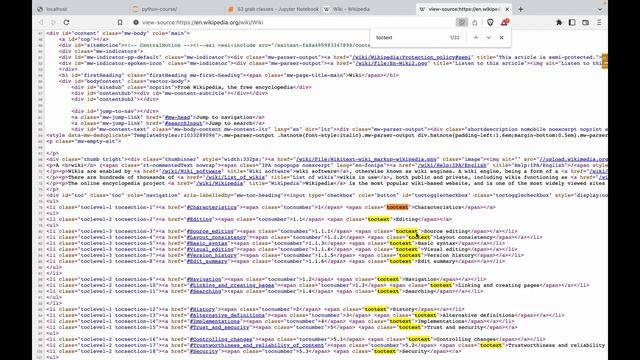640x360 pixels.
Task: Click the text 'Jump to navigation'
Action: point(224,117)
